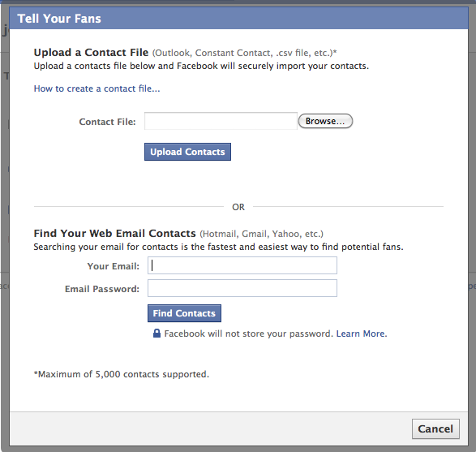Click the 'Your Email:' label
This screenshot has width=476, height=452.
tap(114, 266)
